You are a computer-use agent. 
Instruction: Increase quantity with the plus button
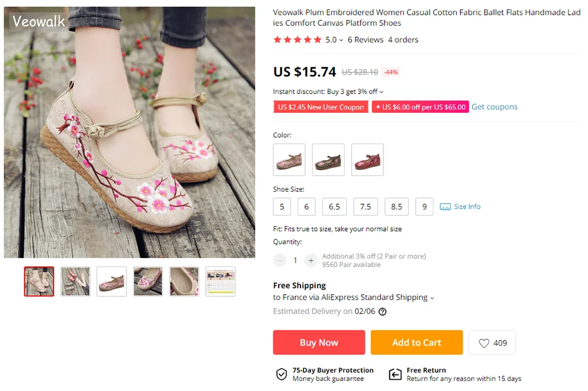pyautogui.click(x=311, y=260)
